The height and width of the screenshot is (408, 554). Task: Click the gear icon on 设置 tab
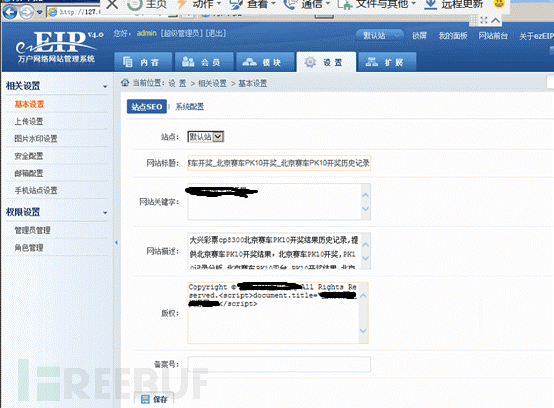[310, 62]
